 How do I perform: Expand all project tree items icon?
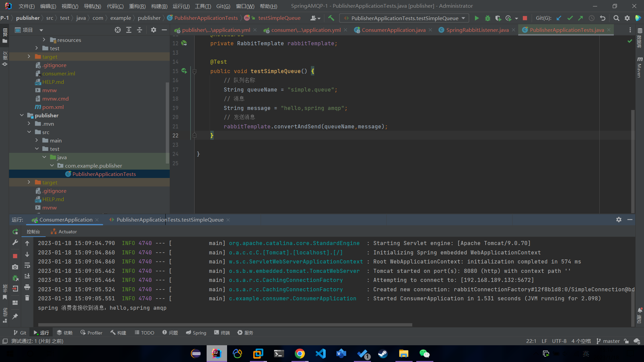tap(129, 30)
